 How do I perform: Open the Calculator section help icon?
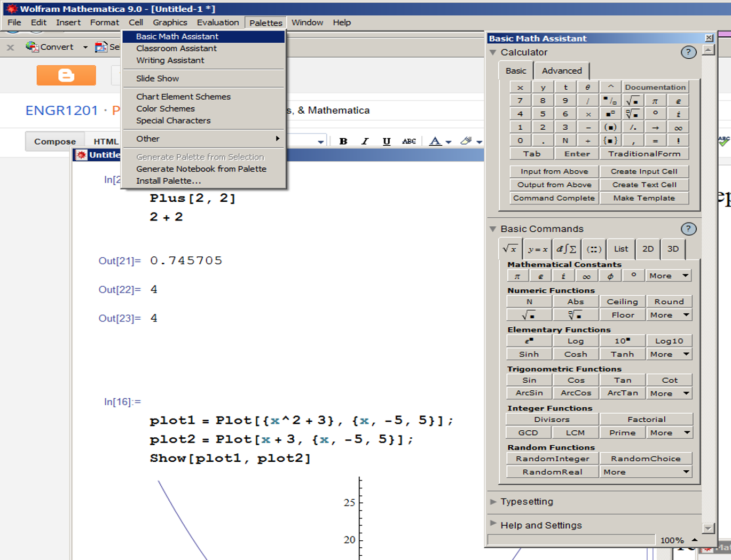coord(688,52)
